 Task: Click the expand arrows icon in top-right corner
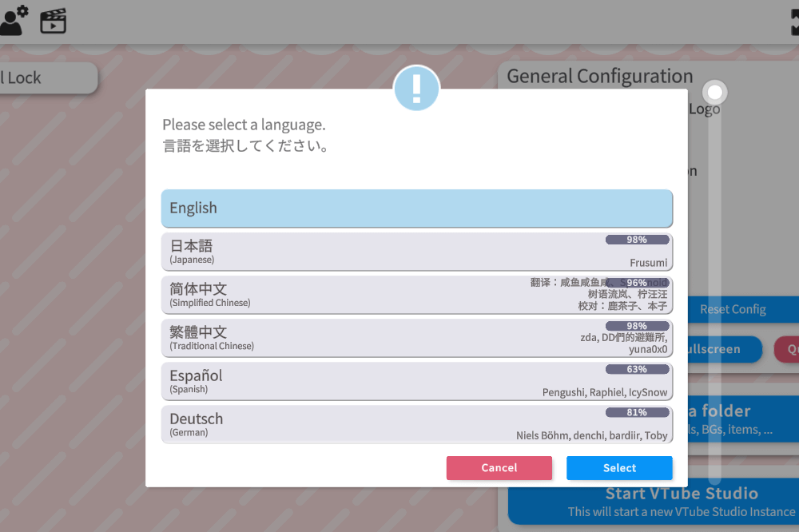[x=793, y=22]
